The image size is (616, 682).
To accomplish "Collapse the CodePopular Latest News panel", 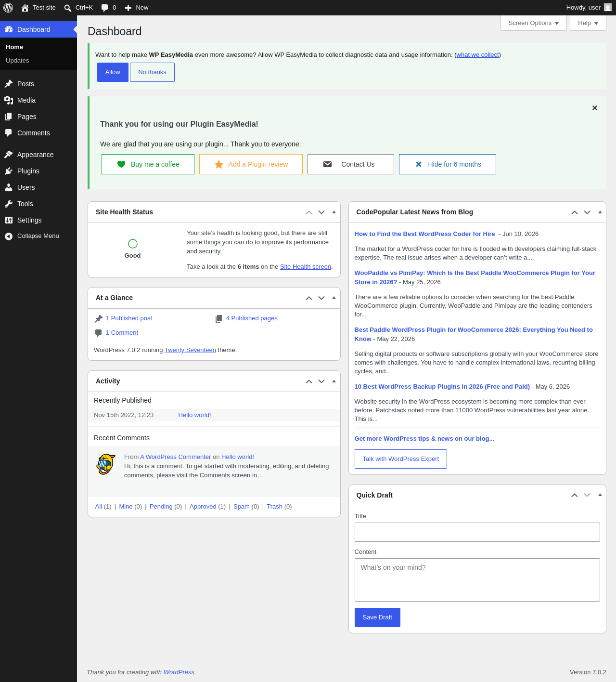I will [600, 212].
